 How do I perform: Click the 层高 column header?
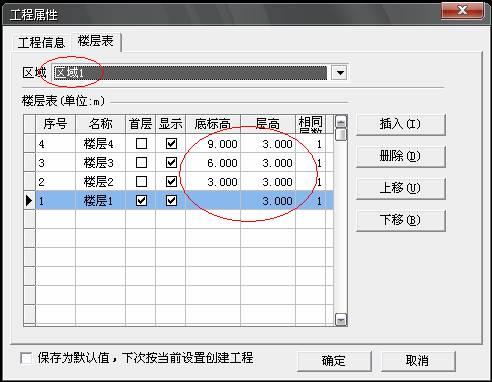(x=268, y=124)
